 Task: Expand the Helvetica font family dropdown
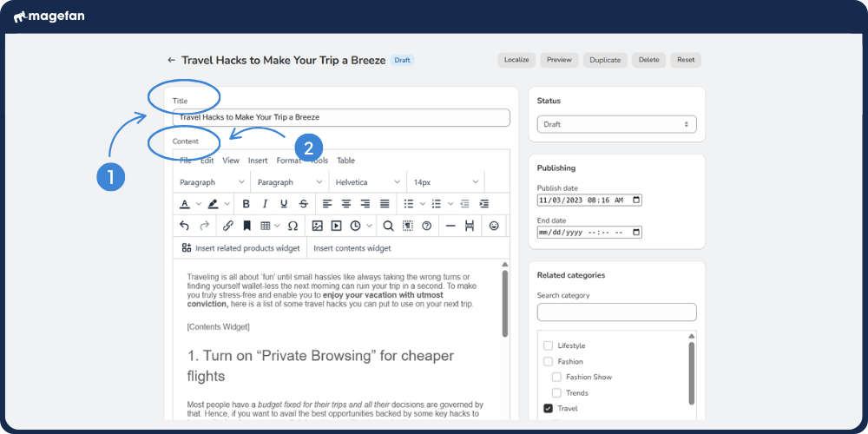click(x=367, y=182)
